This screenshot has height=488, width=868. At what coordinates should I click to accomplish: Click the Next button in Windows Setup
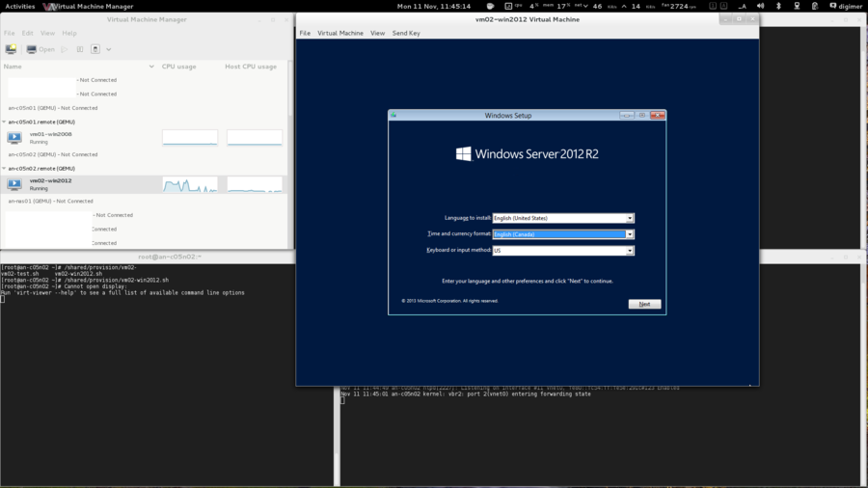point(644,304)
